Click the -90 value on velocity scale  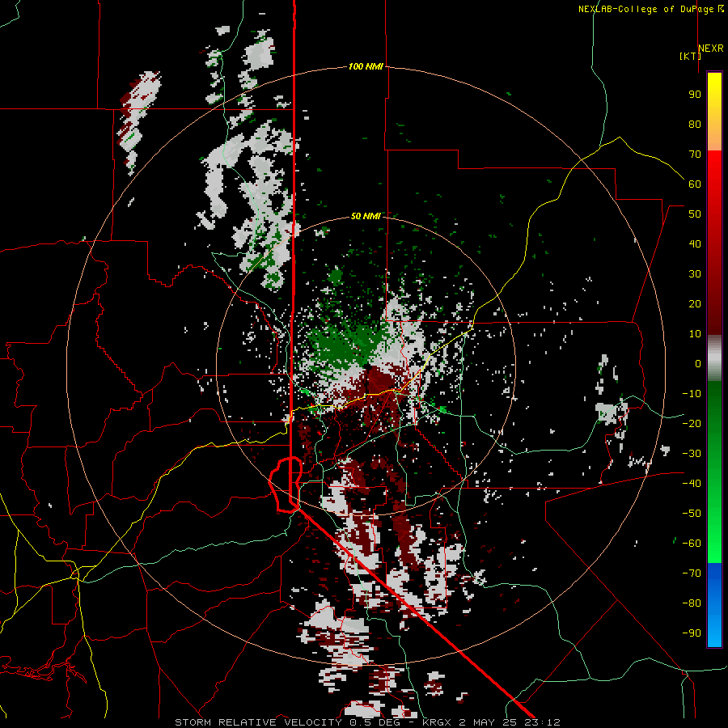tap(692, 633)
